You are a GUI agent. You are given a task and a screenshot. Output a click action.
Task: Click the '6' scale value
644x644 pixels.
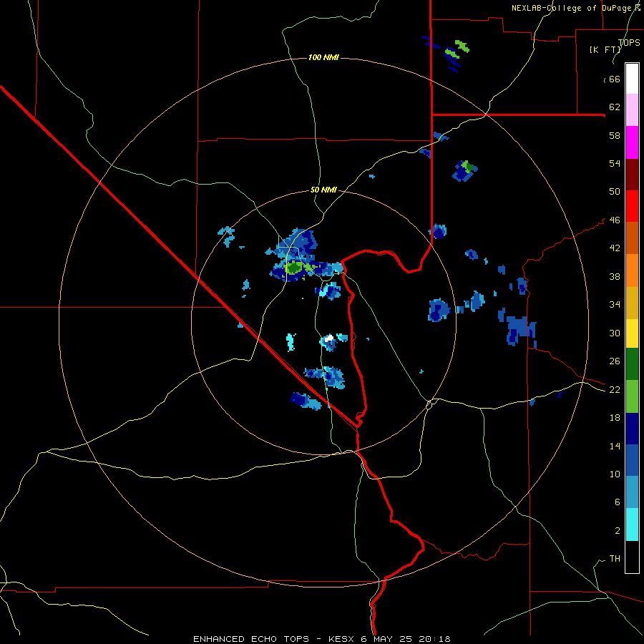pos(618,502)
